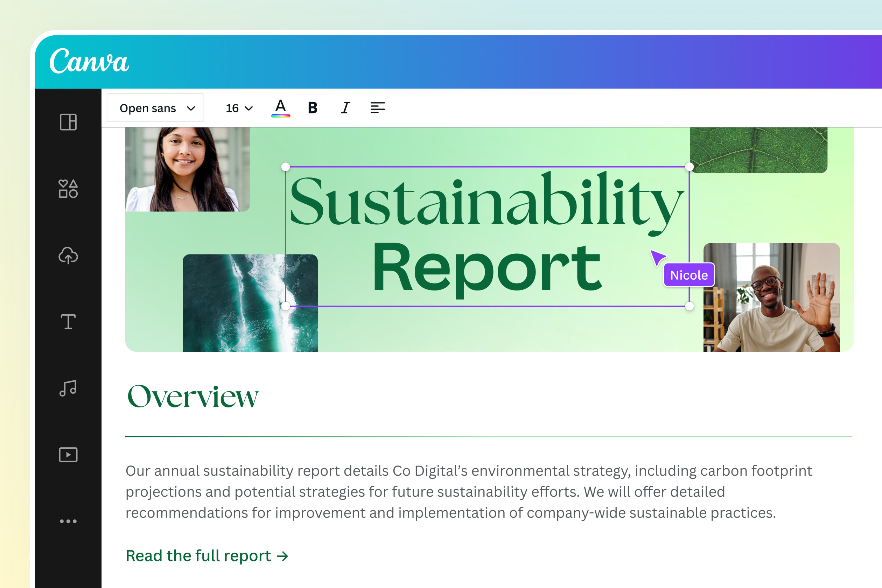Toggle italic formatting
882x588 pixels.
pos(345,108)
